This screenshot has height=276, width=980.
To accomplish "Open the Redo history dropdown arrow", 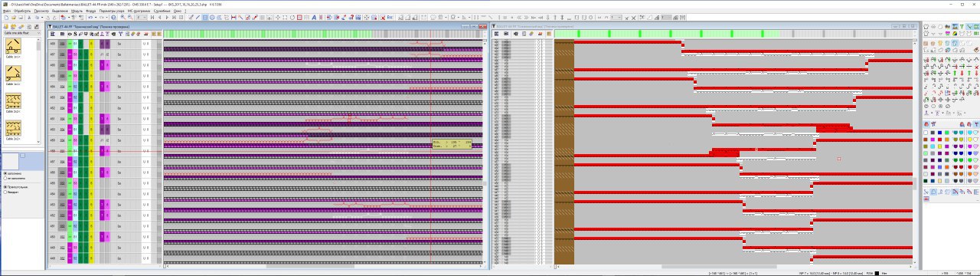I will point(106,18).
